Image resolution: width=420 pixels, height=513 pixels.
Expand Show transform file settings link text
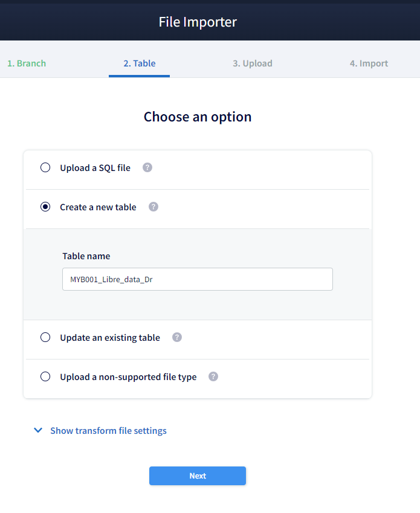pyautogui.click(x=108, y=431)
